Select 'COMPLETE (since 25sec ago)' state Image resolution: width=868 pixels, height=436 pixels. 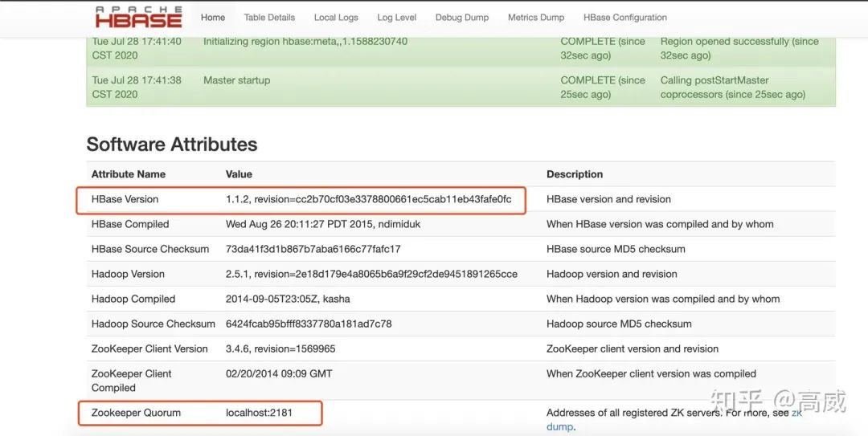(x=603, y=87)
